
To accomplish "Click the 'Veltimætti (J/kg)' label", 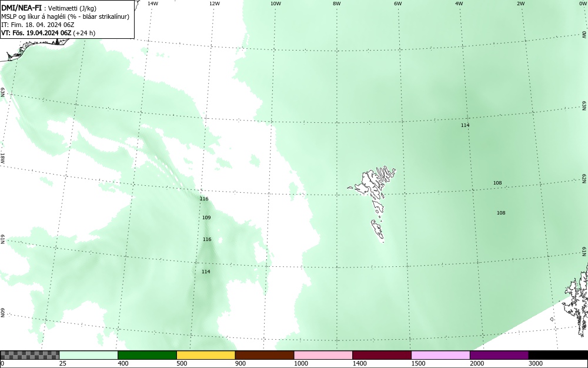I will pos(72,8).
